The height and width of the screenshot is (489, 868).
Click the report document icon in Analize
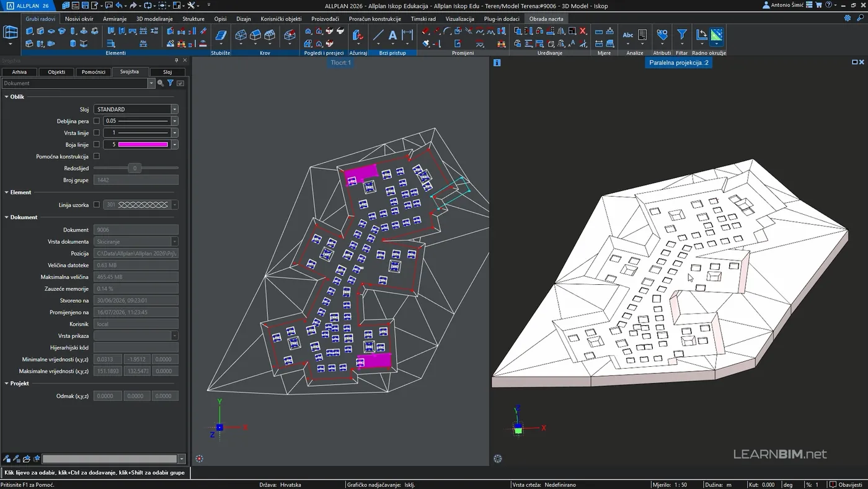pos(642,35)
